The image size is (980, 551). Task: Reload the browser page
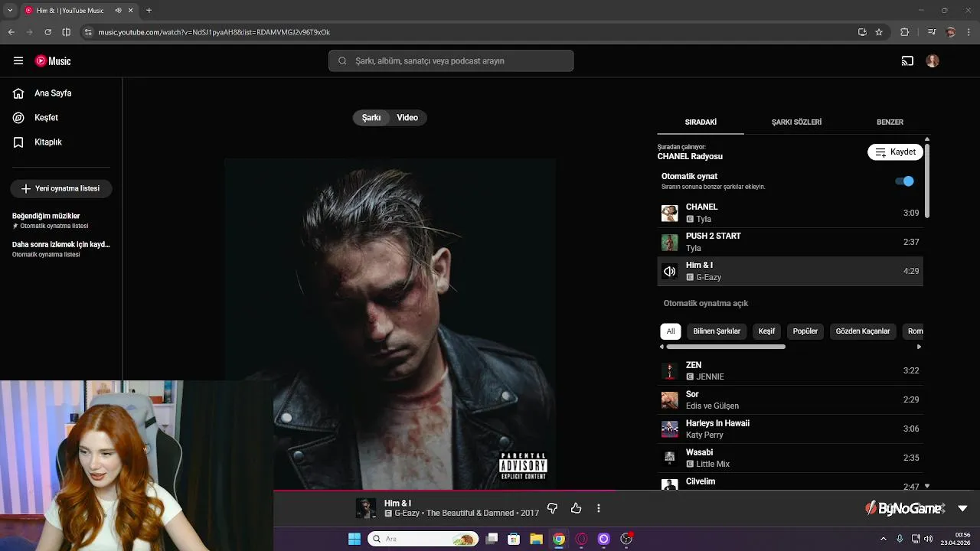tap(47, 32)
